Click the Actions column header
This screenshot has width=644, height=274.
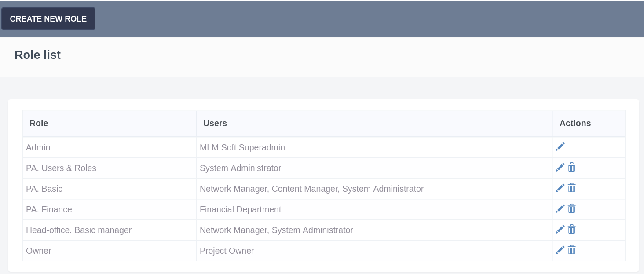(x=575, y=124)
